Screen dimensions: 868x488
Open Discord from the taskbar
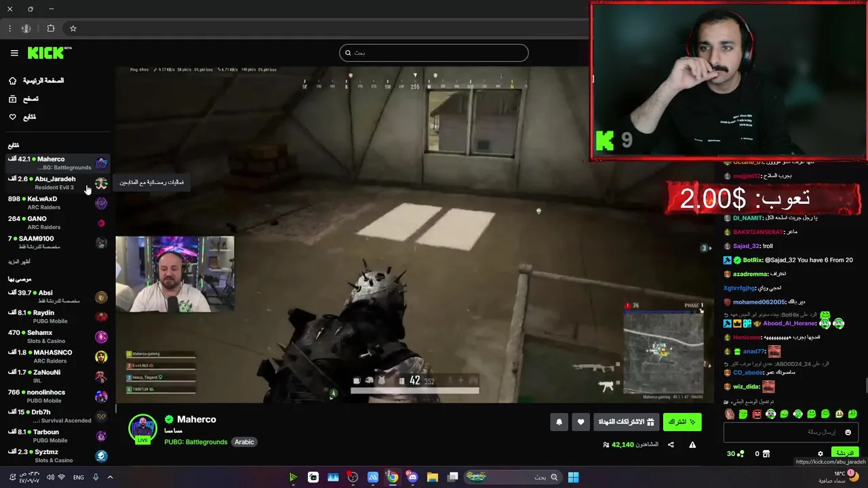point(412,477)
